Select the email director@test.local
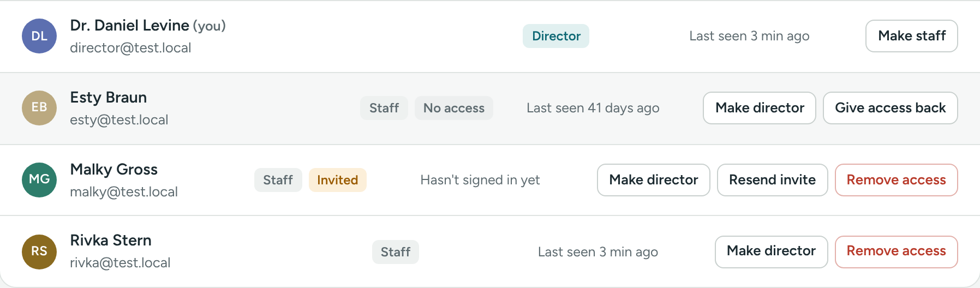Image resolution: width=980 pixels, height=288 pixels. tap(130, 48)
